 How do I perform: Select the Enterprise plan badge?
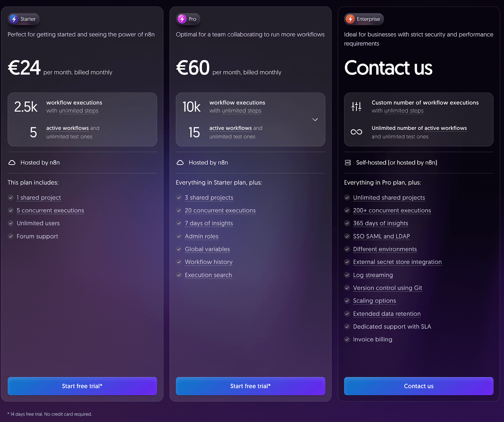pyautogui.click(x=364, y=19)
